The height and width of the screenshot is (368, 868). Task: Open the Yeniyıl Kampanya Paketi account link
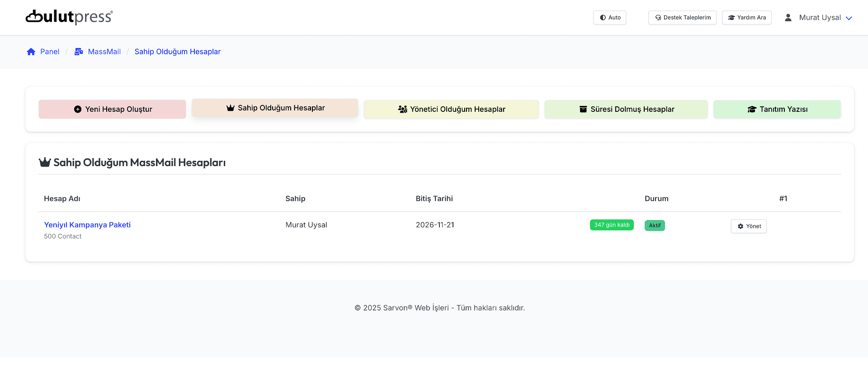(87, 225)
